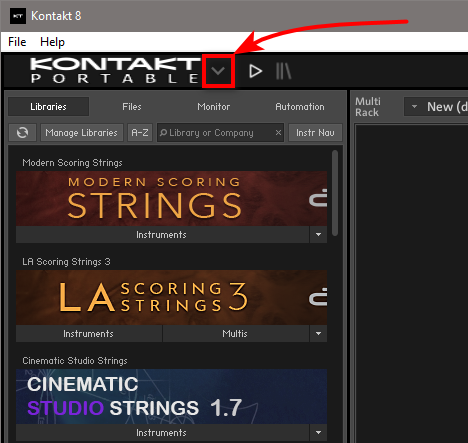Open the library browser icon in header
The image size is (468, 443).
284,71
